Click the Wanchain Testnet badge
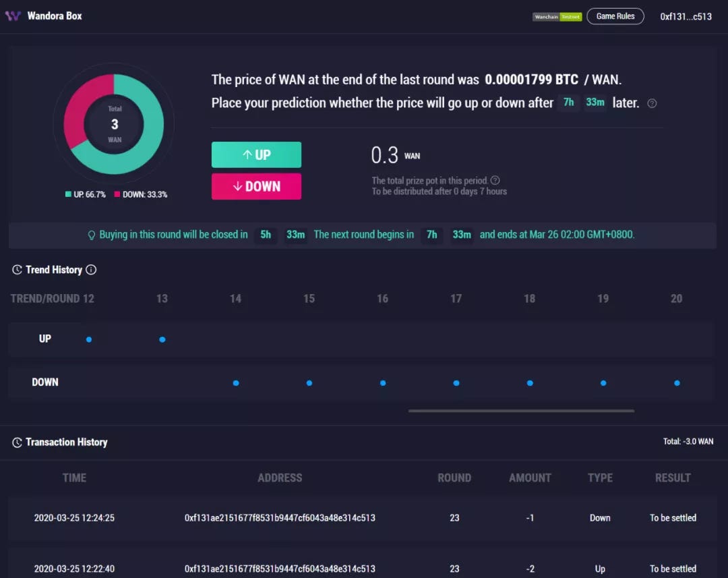 pos(557,17)
